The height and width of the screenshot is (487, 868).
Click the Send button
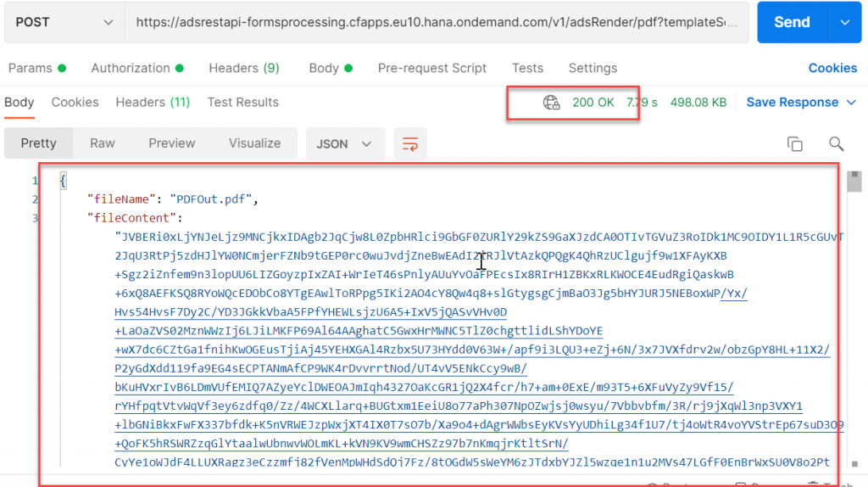point(793,22)
